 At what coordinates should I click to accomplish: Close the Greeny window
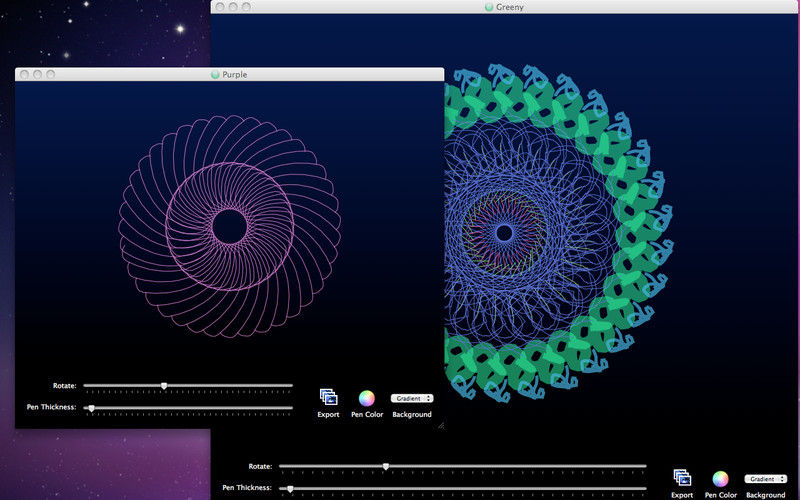point(220,7)
